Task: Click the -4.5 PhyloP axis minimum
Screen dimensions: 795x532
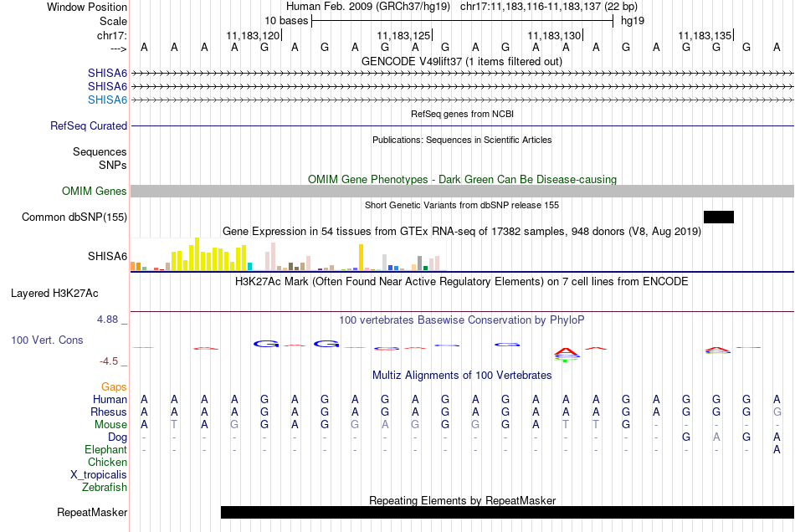Action: coord(109,361)
